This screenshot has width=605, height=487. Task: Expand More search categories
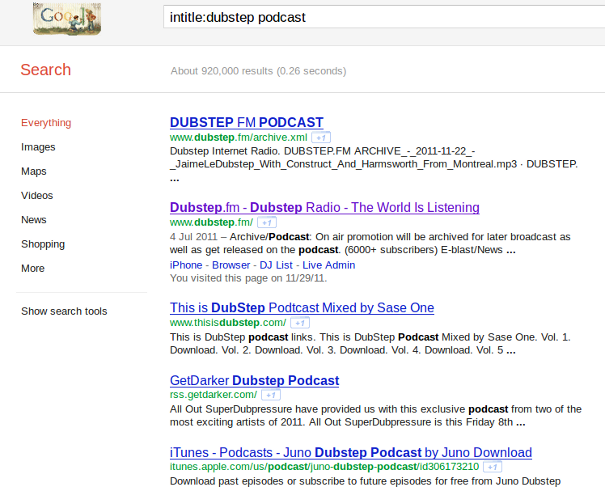(x=33, y=269)
